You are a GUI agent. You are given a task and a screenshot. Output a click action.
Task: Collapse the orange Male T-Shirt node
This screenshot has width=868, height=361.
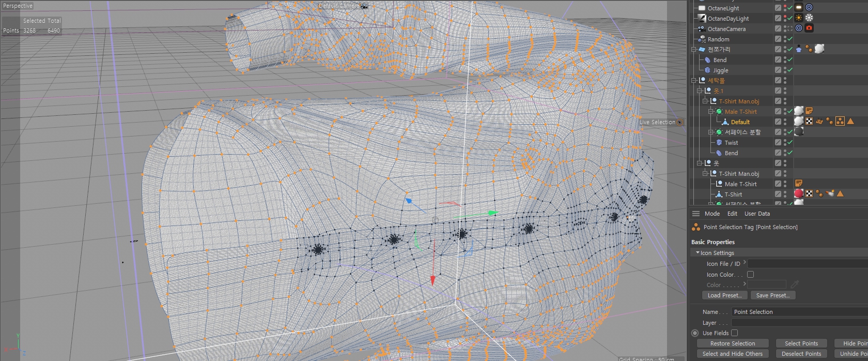pos(711,112)
